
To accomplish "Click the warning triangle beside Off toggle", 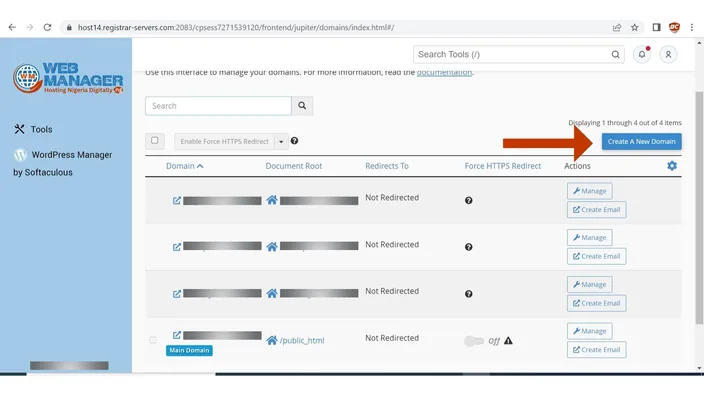I will click(x=508, y=341).
